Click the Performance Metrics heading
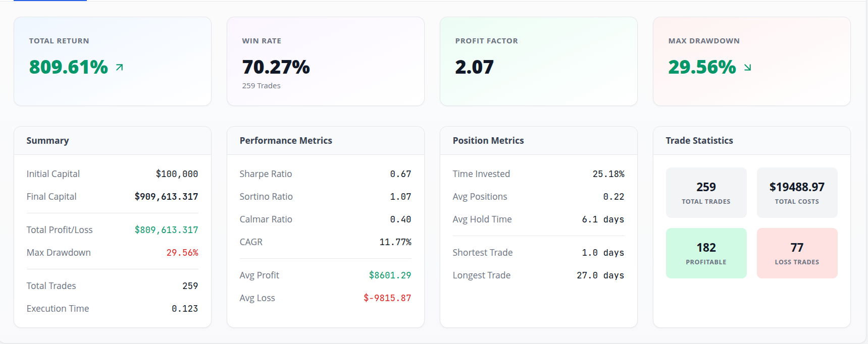 [286, 141]
